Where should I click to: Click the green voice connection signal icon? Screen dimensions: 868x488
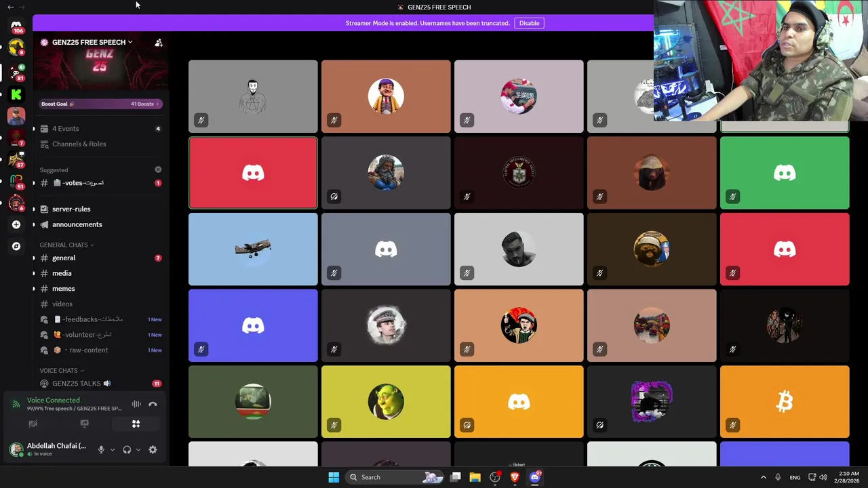click(16, 405)
